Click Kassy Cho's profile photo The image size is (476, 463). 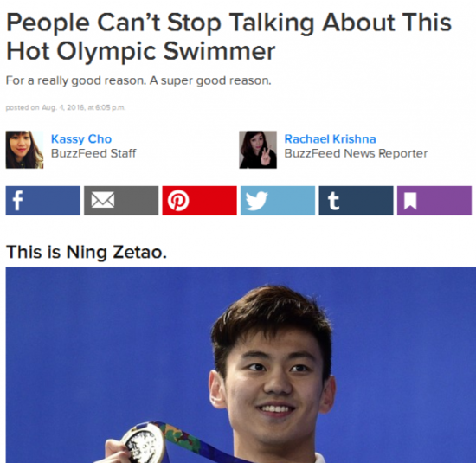point(24,150)
